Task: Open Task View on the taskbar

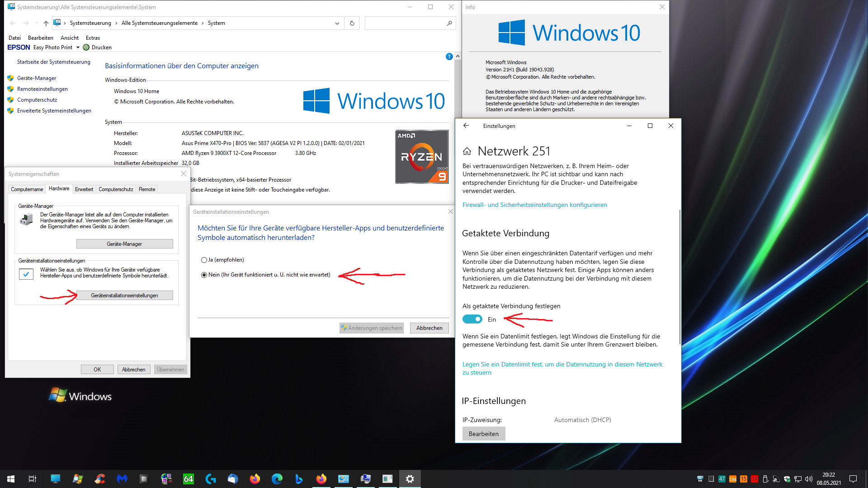Action: (33, 479)
